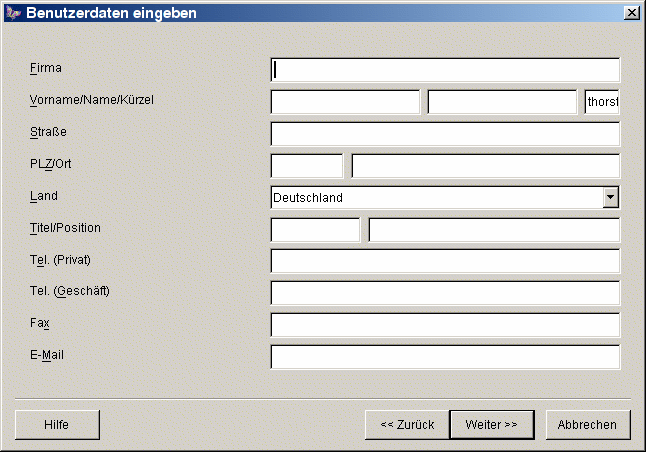
Task: Open the Land dropdown arrow
Action: tap(611, 198)
